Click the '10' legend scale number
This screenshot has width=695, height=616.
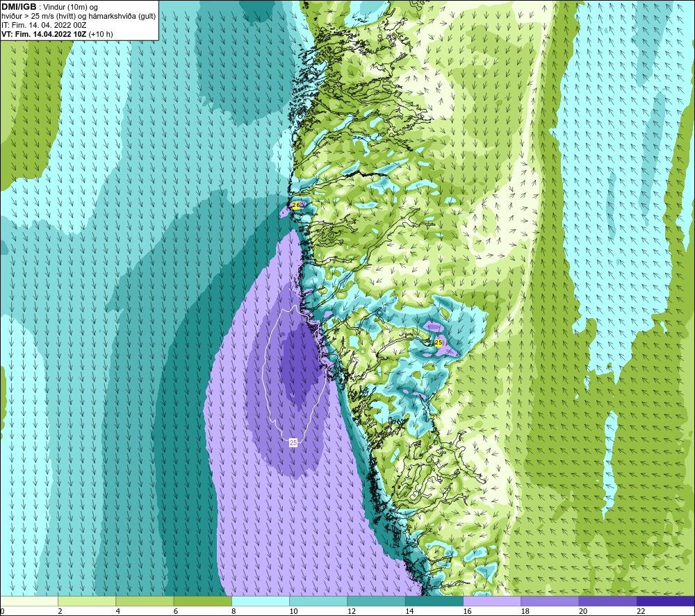coord(293,611)
